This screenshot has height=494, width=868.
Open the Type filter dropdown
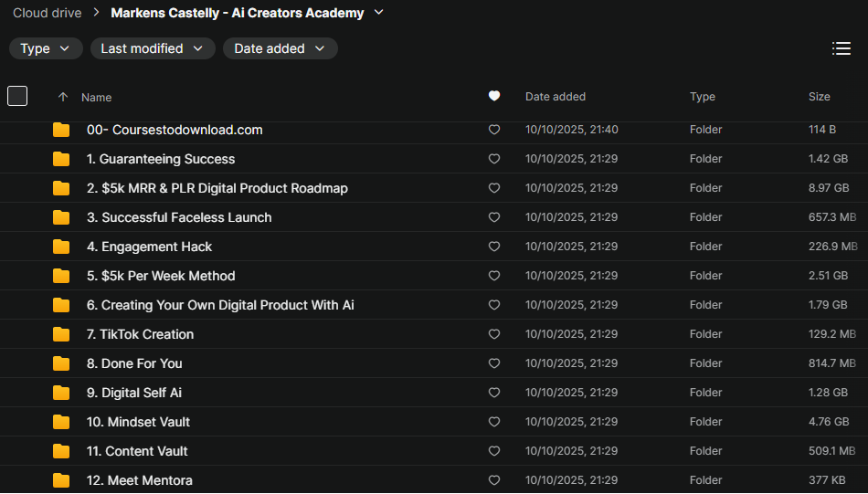(46, 48)
